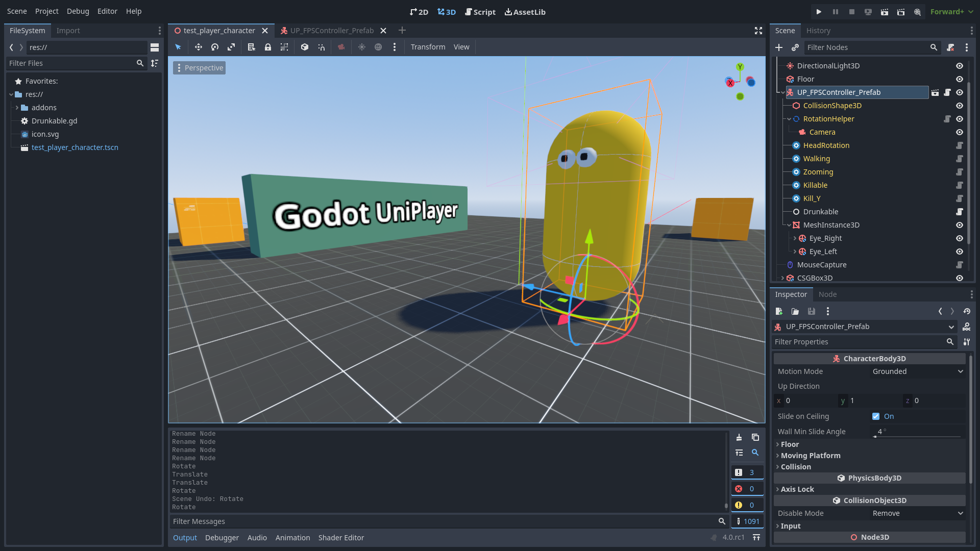Switch to the History tab
980x551 pixels.
(818, 31)
